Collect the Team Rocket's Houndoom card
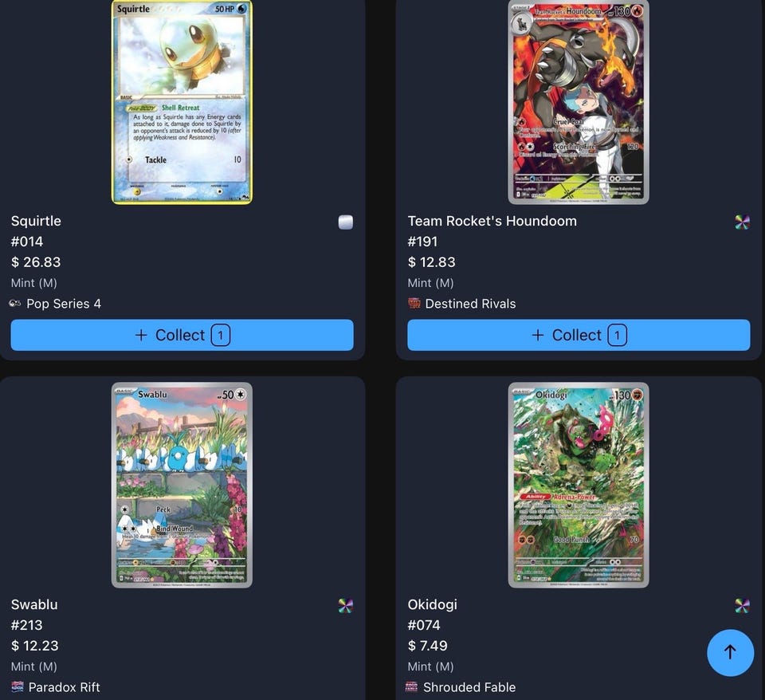 click(x=579, y=335)
